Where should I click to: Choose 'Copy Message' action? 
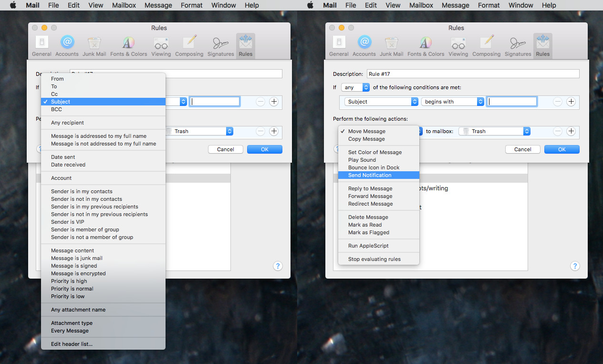378,139
